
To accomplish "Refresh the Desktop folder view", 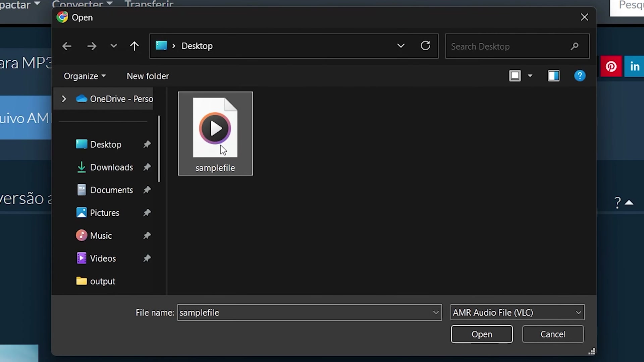I will (425, 46).
